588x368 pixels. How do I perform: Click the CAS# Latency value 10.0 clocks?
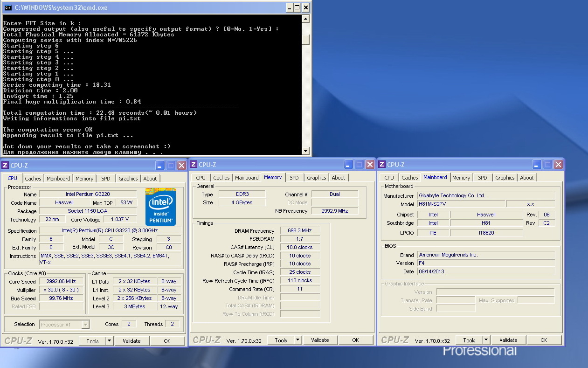click(300, 247)
